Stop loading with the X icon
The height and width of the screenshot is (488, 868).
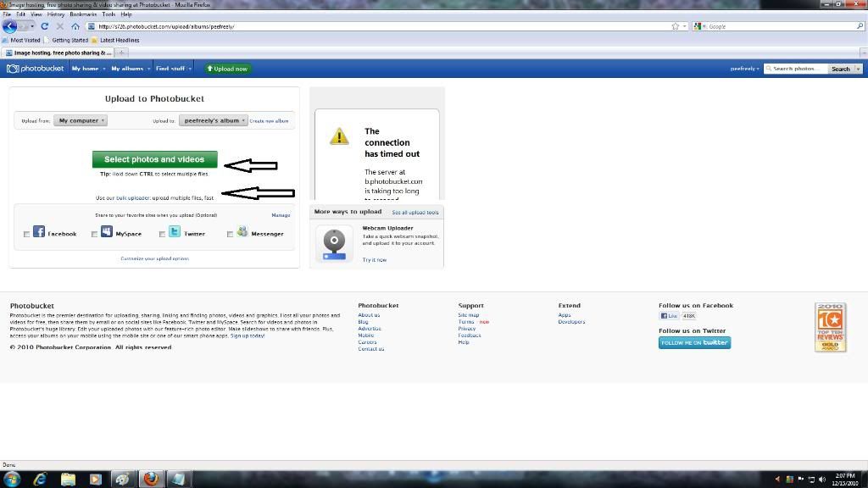(60, 26)
